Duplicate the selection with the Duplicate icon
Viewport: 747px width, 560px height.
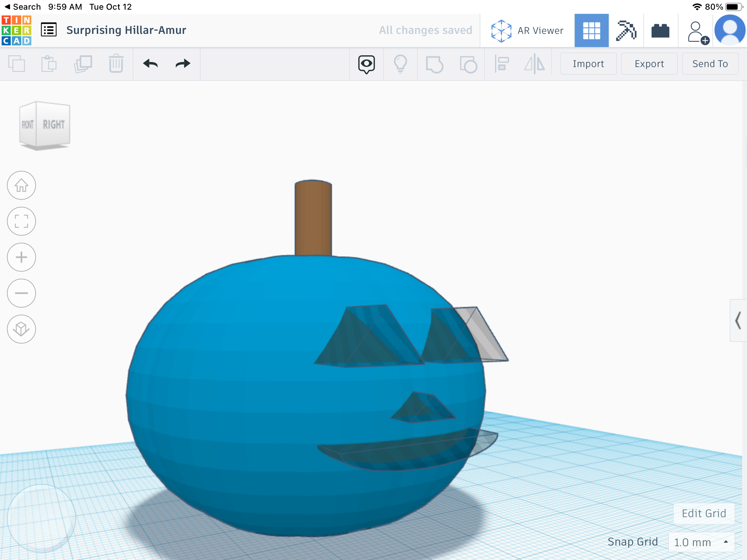coord(83,64)
